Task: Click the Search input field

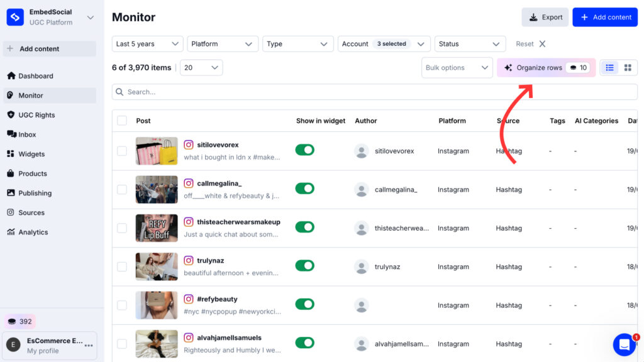Action: pyautogui.click(x=375, y=92)
